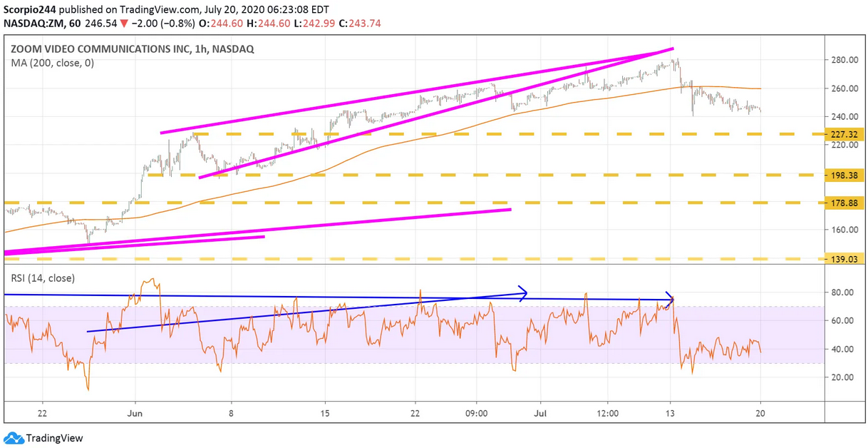The width and height of the screenshot is (868, 448).
Task: Click the NASDAQ:ZM symbol in header
Action: coord(34,24)
